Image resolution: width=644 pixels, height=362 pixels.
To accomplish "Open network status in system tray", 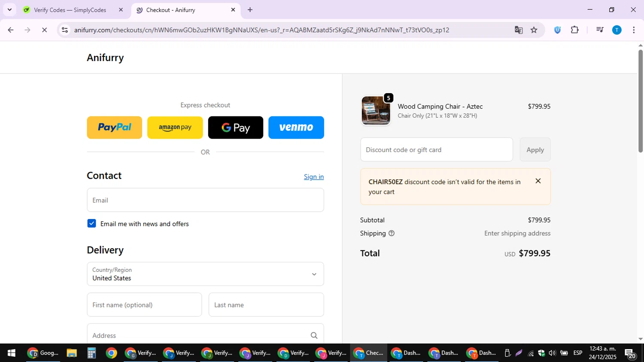I will coord(531,353).
